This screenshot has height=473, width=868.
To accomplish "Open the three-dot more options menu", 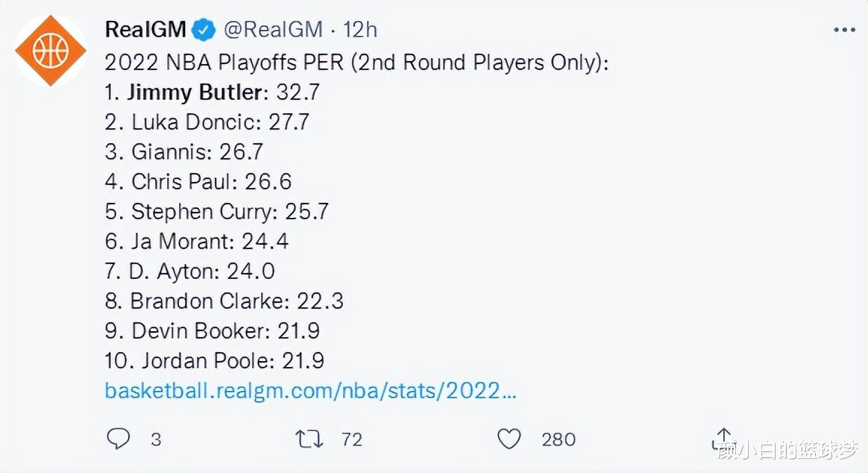I will tap(844, 30).
